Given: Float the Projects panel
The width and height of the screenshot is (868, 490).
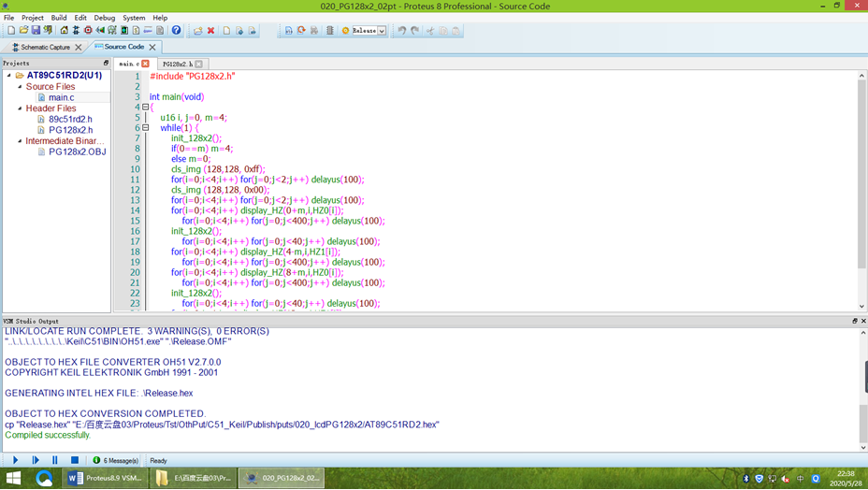Looking at the screenshot, I should point(107,63).
